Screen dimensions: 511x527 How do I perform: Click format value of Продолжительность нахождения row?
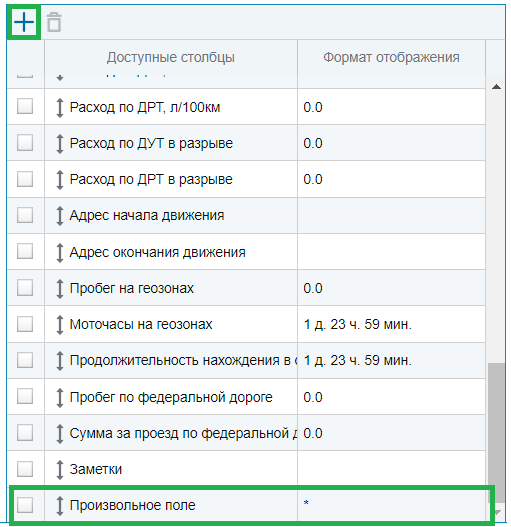coord(358,361)
